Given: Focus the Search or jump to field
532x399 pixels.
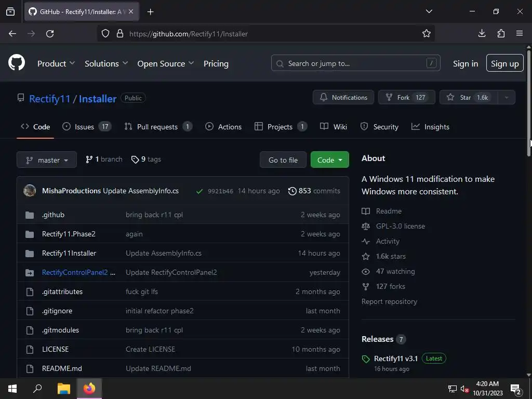Looking at the screenshot, I should [355, 63].
